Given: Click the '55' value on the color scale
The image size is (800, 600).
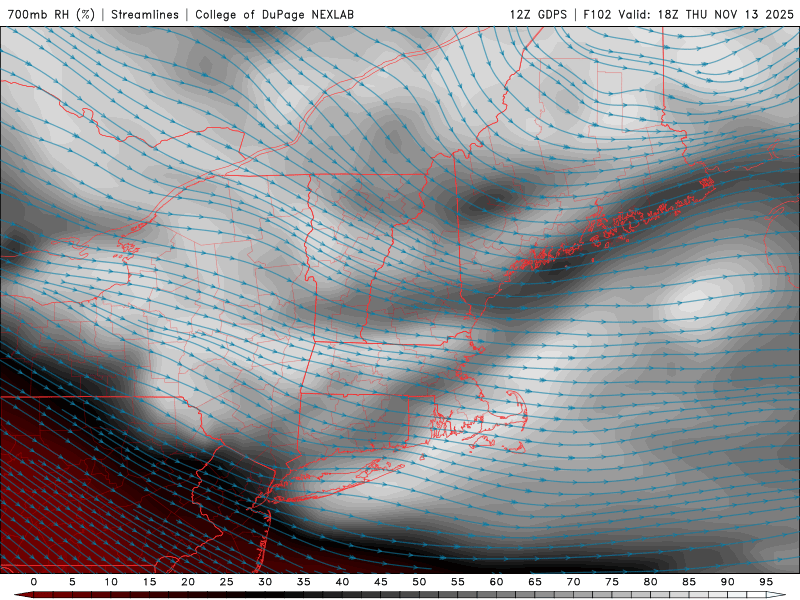Looking at the screenshot, I should [458, 582].
